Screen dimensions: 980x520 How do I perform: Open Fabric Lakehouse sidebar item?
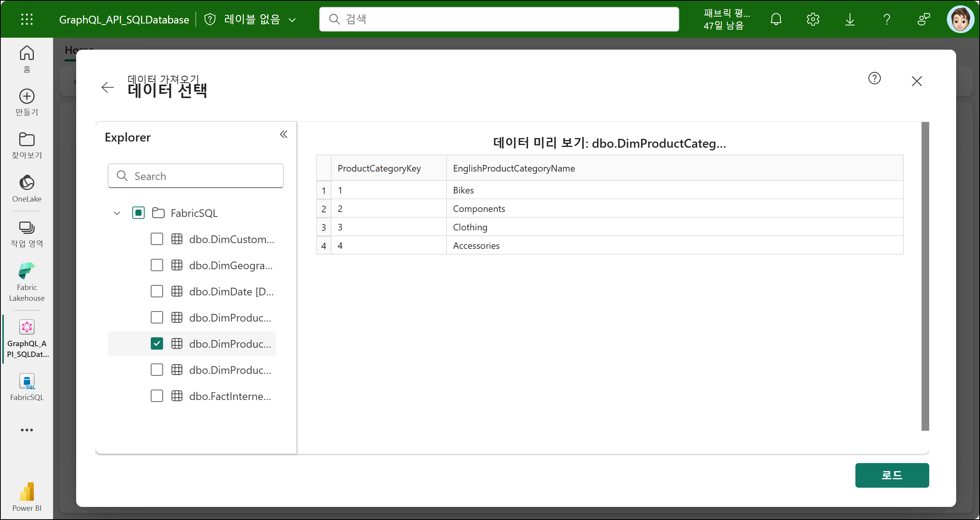click(27, 282)
